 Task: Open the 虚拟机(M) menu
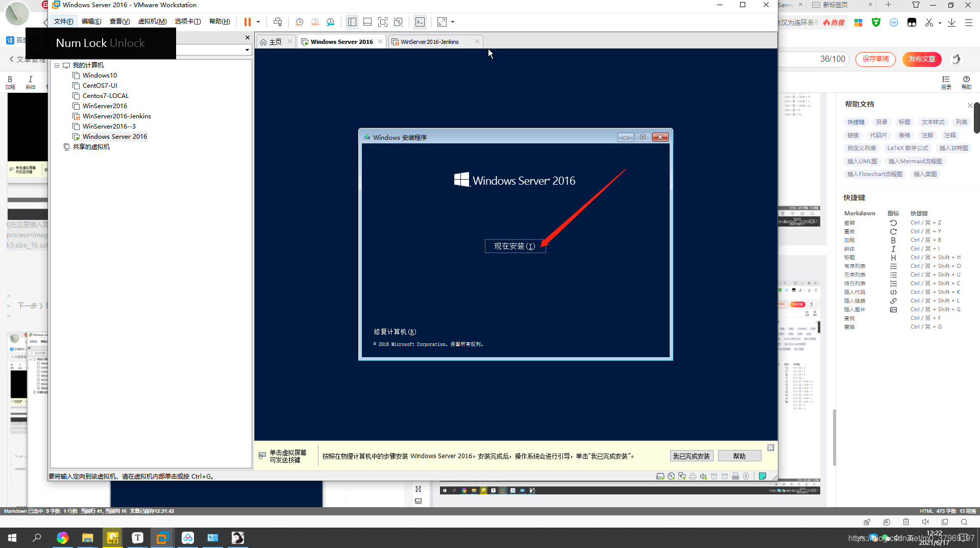[152, 21]
